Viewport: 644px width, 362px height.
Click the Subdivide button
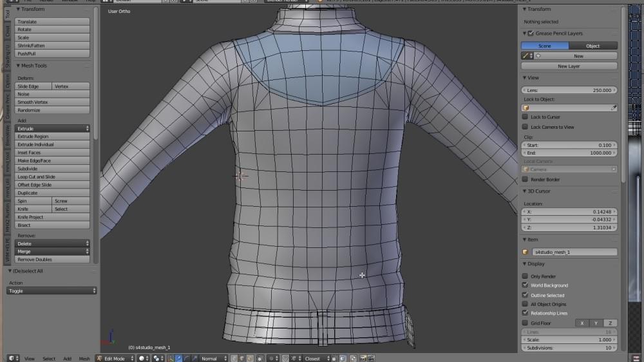[52, 169]
